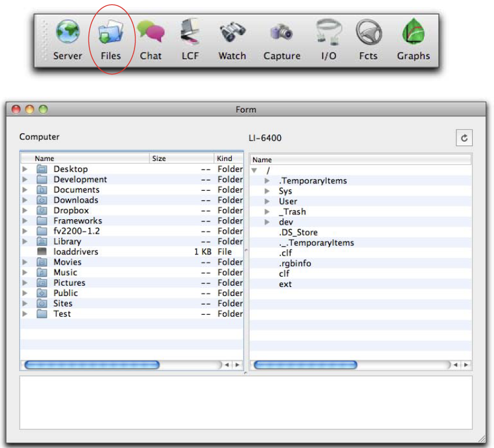Open the Graphs leaf item

[413, 40]
